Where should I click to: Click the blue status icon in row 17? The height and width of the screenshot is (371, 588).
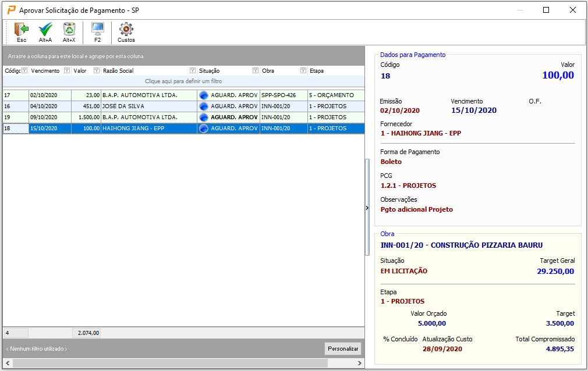point(204,95)
